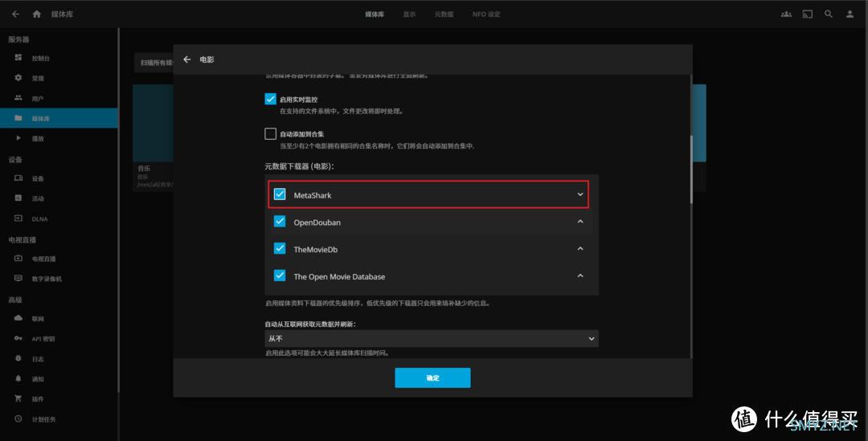Toggle the TheMovieDb downloader checkbox
Viewport: 868px width, 441px height.
[280, 248]
